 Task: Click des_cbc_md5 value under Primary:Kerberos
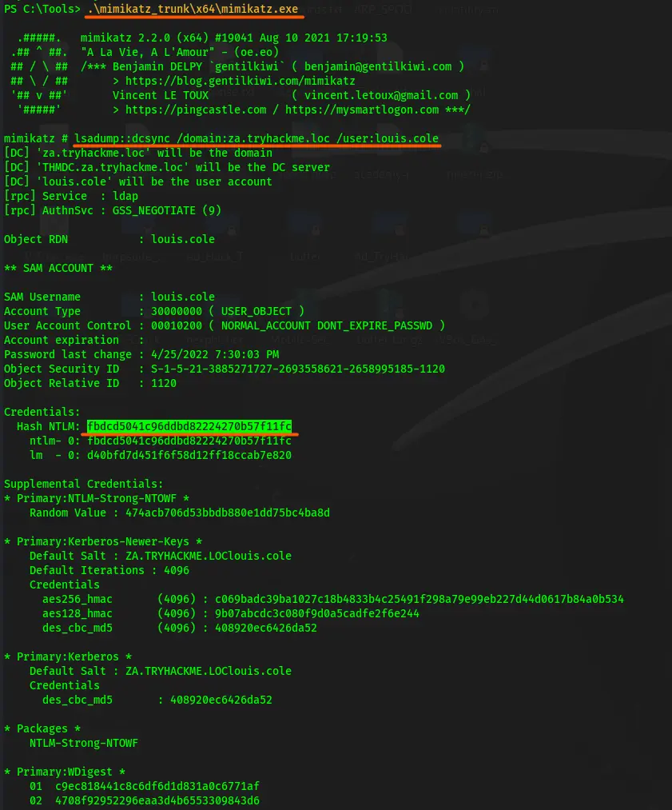[x=221, y=700]
